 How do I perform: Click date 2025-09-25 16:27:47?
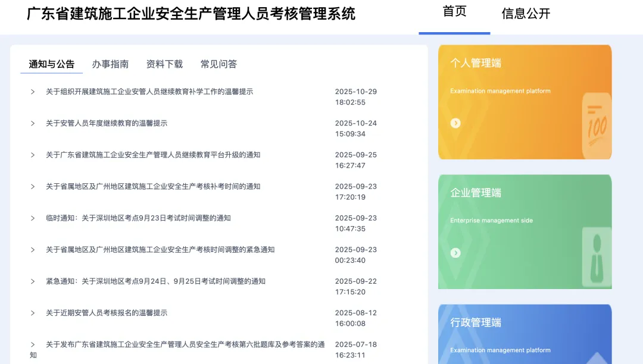point(356,160)
